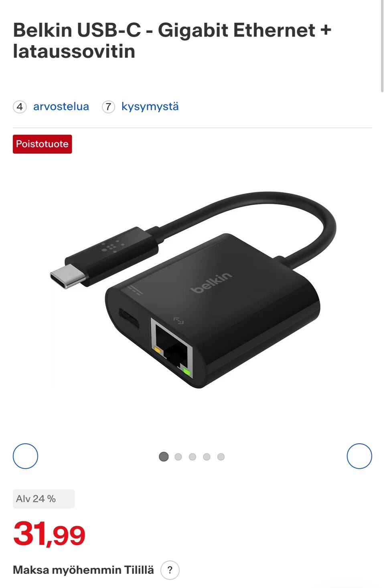Screen dimensions: 385x588
Task: Click the red Poistotuote badge
Action: click(42, 144)
